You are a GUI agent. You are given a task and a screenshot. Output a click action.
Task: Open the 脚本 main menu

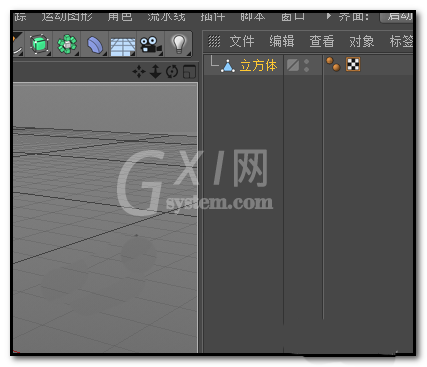point(253,16)
